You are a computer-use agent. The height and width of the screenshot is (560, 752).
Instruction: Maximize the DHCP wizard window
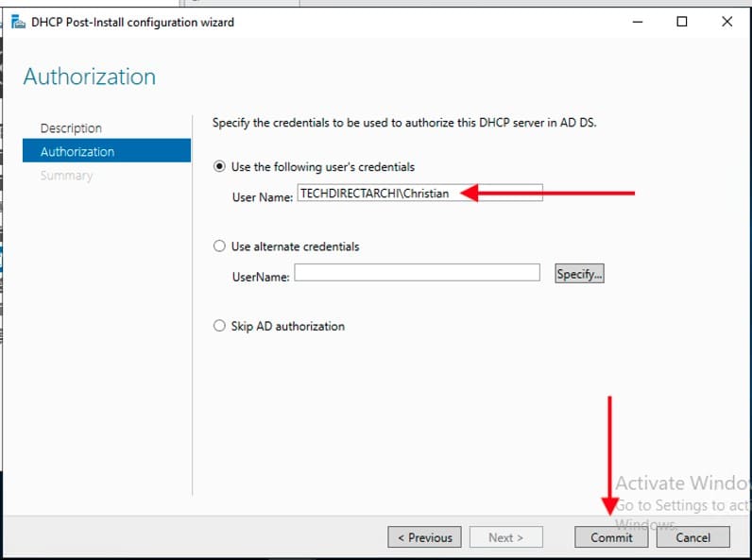click(x=682, y=22)
